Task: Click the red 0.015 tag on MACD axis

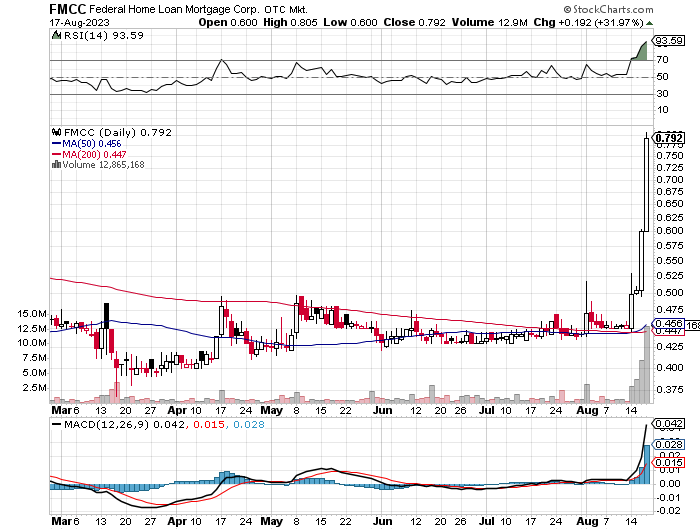Action: [x=668, y=463]
